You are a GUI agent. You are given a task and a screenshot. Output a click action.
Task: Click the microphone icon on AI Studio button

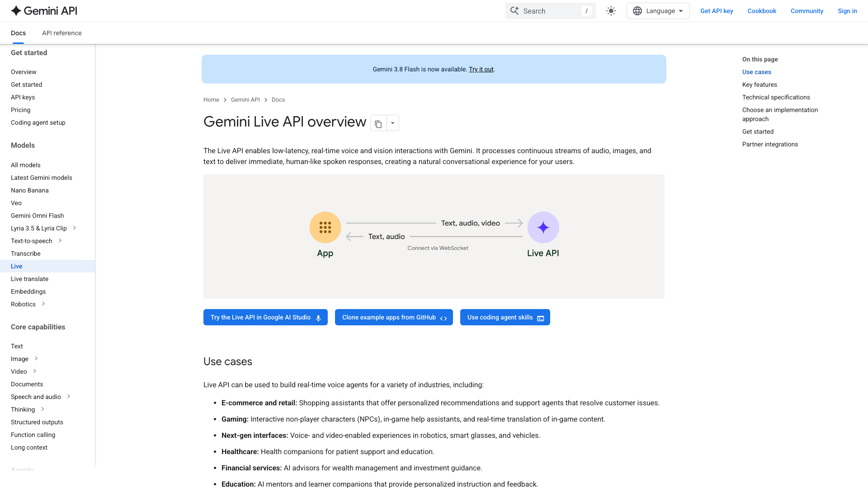(x=318, y=318)
